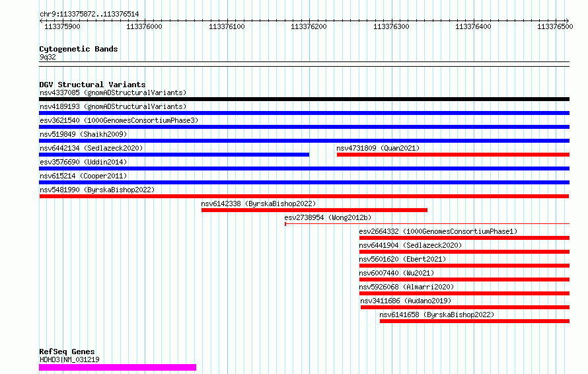
Task: Click ruler position 113376200
Action: [x=309, y=26]
